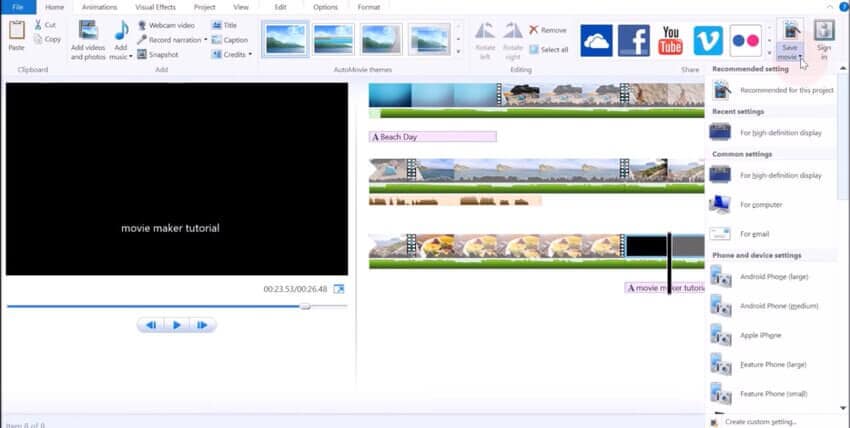Open the Edit tab
The width and height of the screenshot is (850, 428).
click(280, 7)
